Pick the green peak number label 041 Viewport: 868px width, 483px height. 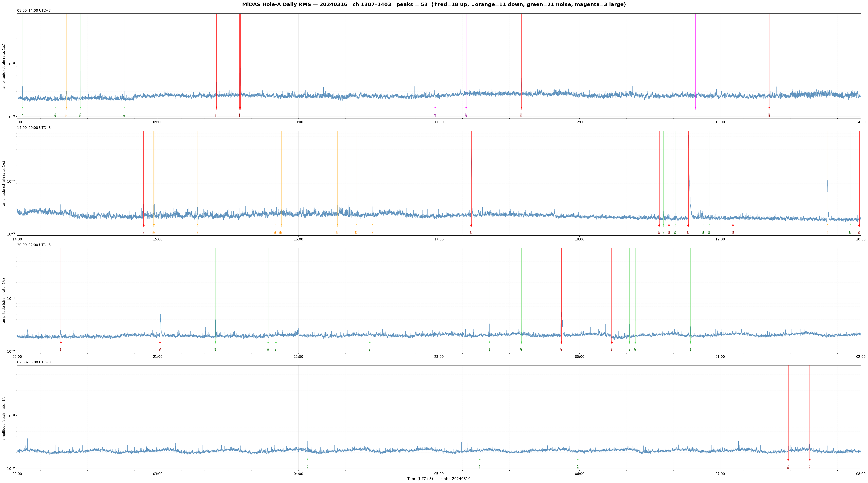pos(490,350)
